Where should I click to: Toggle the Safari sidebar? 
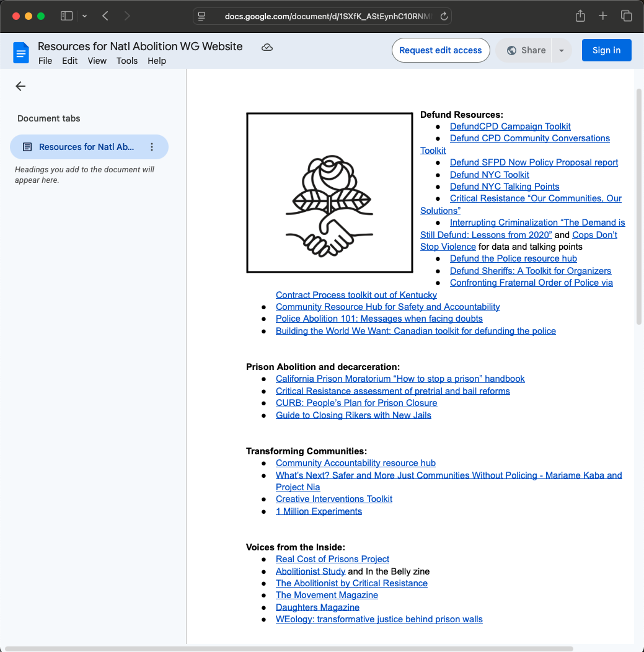click(66, 16)
